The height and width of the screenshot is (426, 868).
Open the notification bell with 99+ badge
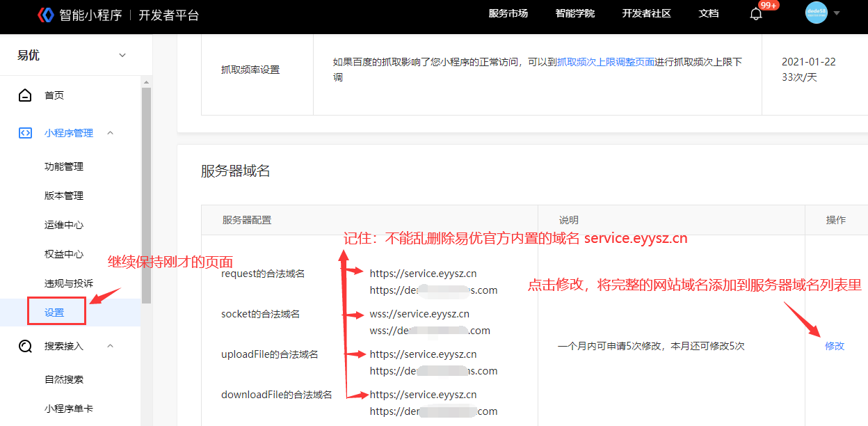point(756,13)
